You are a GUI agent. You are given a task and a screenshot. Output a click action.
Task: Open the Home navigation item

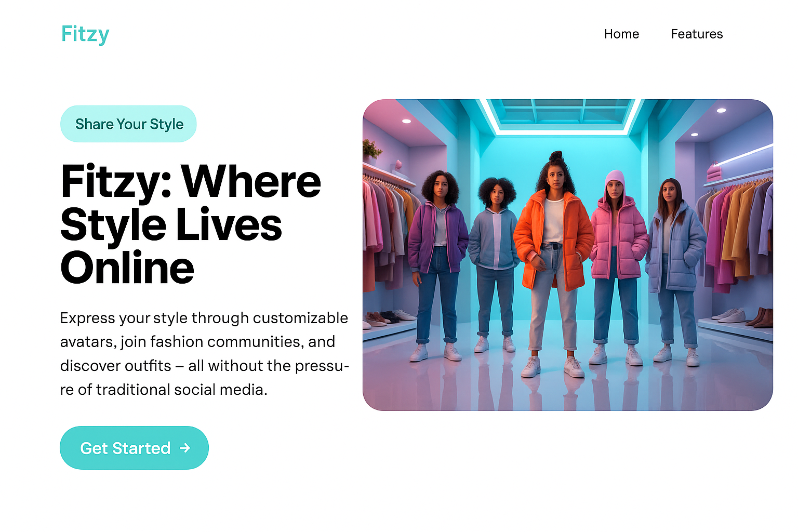(x=621, y=34)
